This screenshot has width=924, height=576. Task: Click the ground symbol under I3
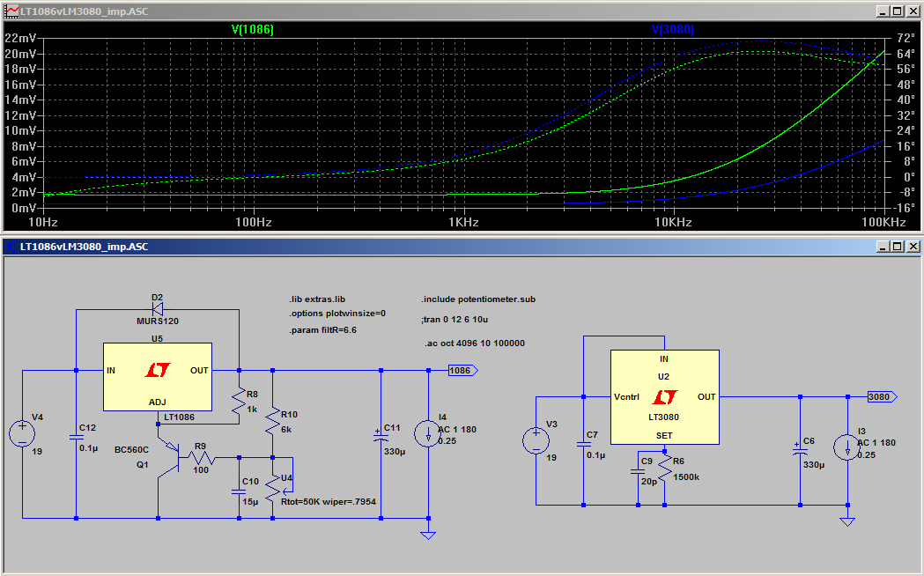coord(847,521)
